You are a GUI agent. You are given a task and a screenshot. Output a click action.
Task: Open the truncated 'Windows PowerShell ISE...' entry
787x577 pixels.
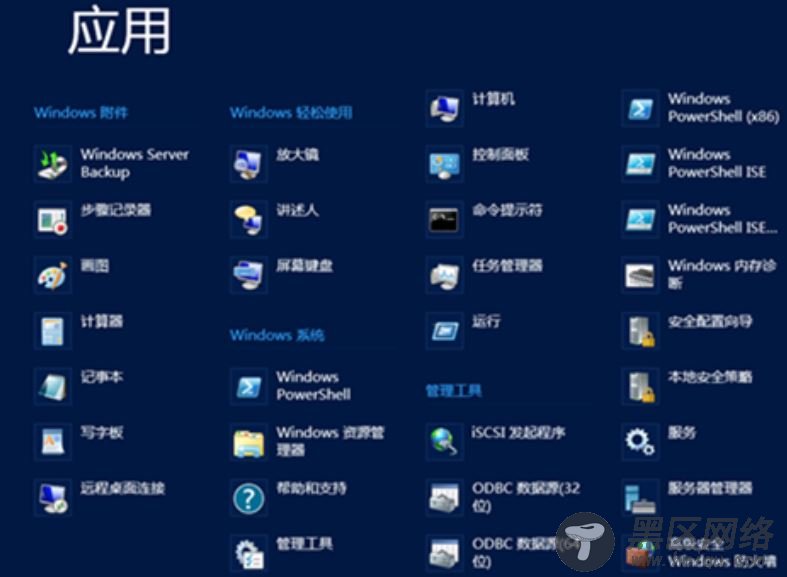tap(700, 219)
